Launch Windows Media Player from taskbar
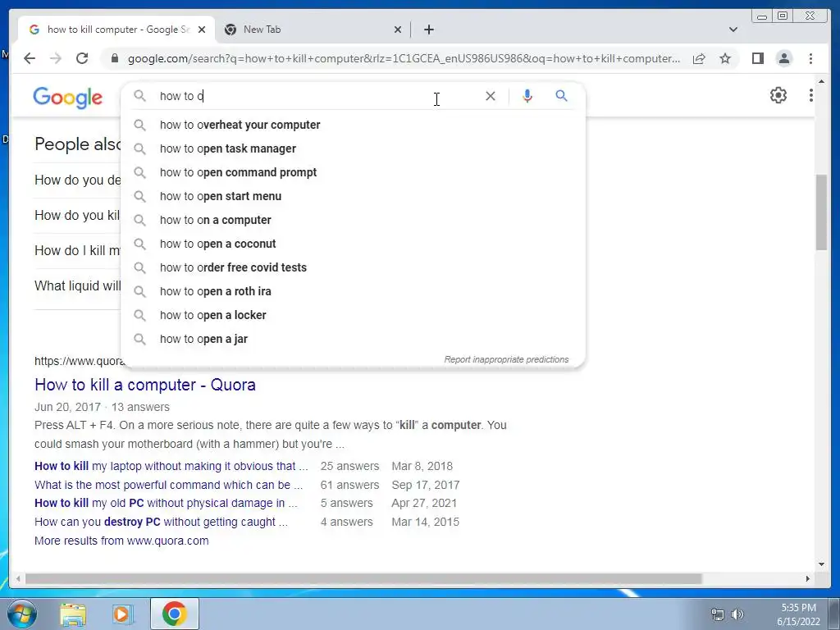 point(123,614)
